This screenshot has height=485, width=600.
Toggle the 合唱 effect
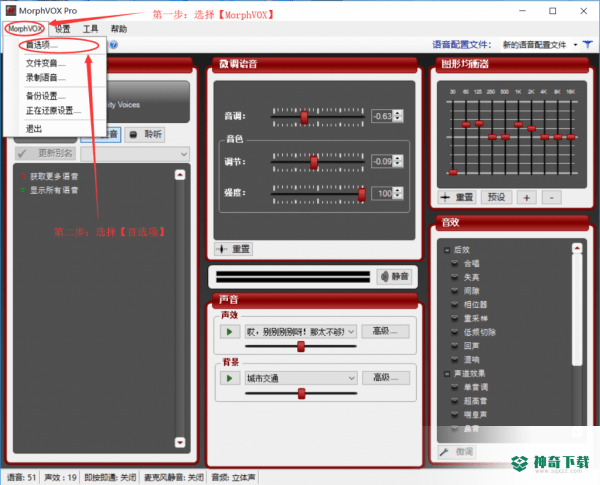coord(455,263)
